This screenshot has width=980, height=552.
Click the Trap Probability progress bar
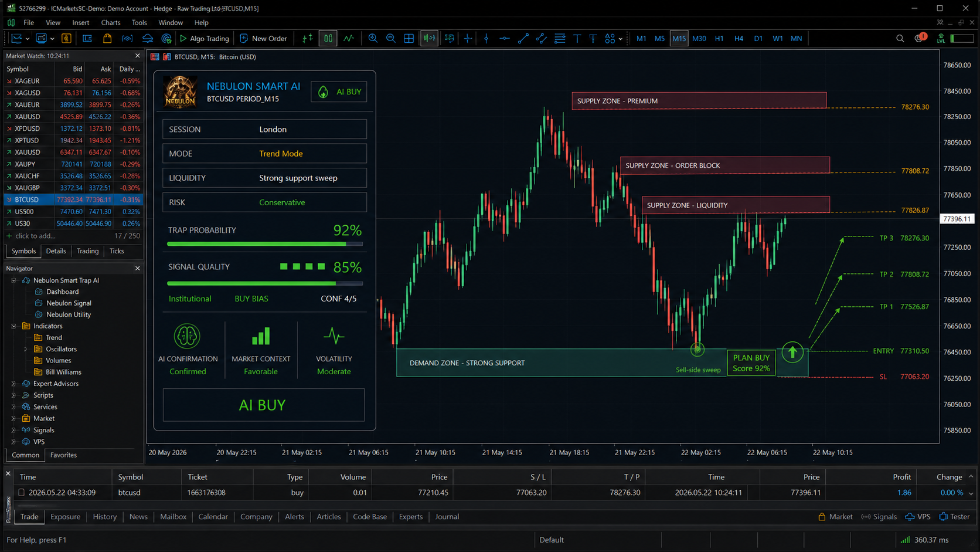click(265, 244)
